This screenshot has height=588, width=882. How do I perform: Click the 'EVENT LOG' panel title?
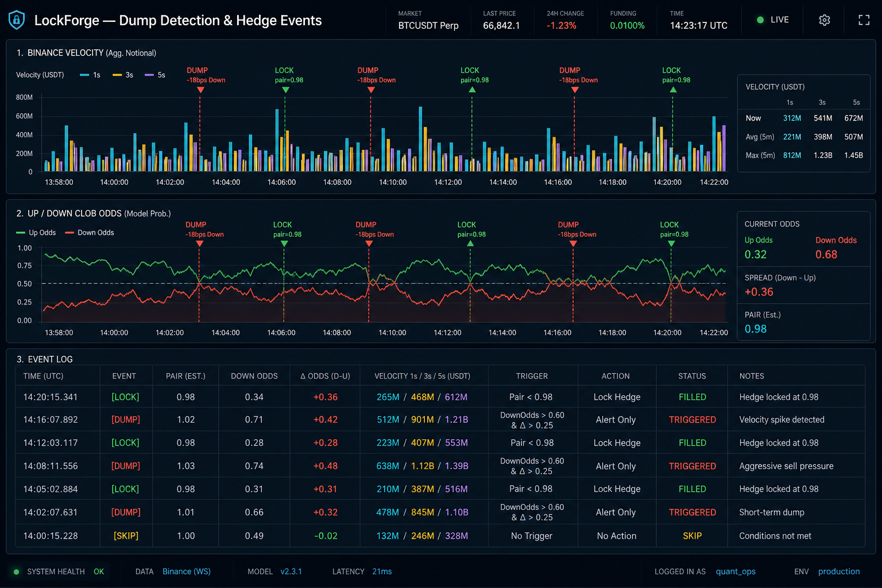(x=45, y=359)
